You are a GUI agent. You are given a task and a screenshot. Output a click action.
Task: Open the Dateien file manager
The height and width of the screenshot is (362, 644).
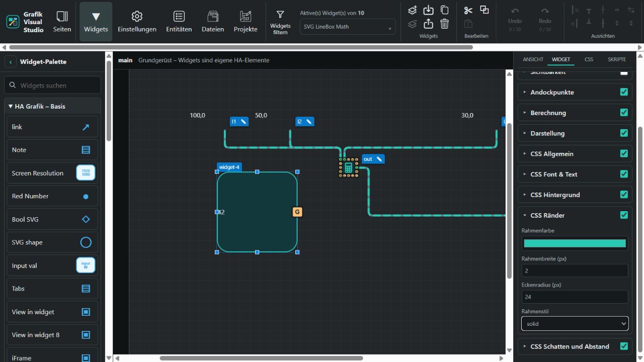[x=213, y=22]
